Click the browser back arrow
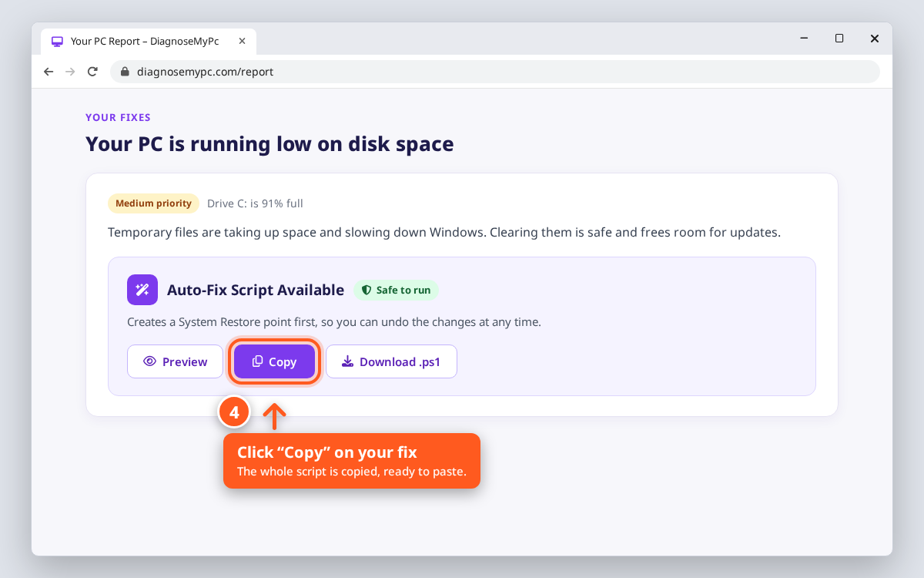924x578 pixels. (x=49, y=72)
